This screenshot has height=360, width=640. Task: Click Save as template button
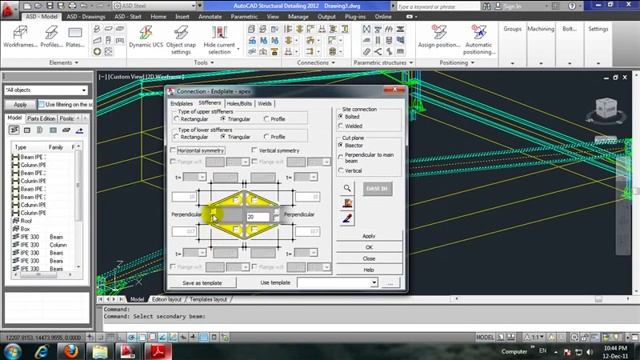coord(202,283)
